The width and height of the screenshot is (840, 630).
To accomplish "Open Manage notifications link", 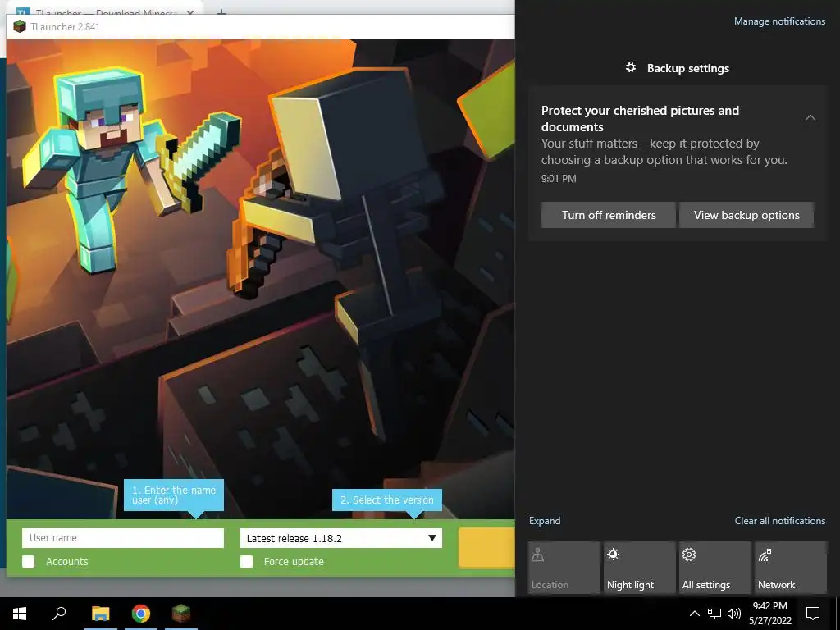I will click(x=779, y=21).
